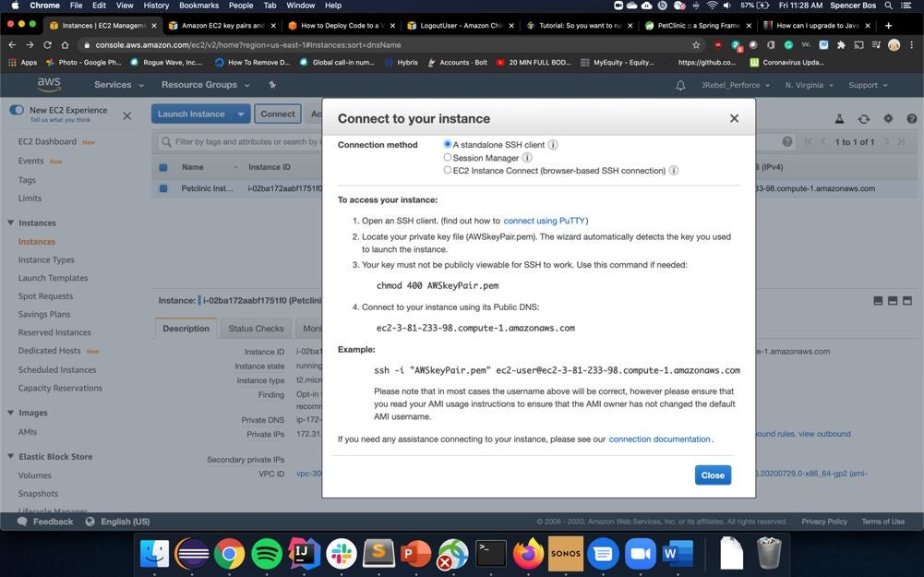The height and width of the screenshot is (577, 924).
Task: Toggle checkbox for Petclinic Inst... row
Action: [x=163, y=188]
